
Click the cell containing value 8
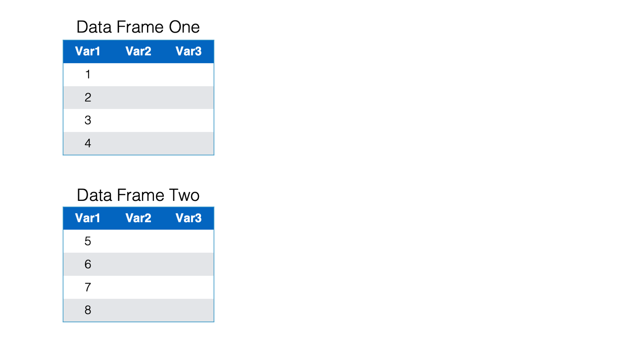pyautogui.click(x=88, y=310)
